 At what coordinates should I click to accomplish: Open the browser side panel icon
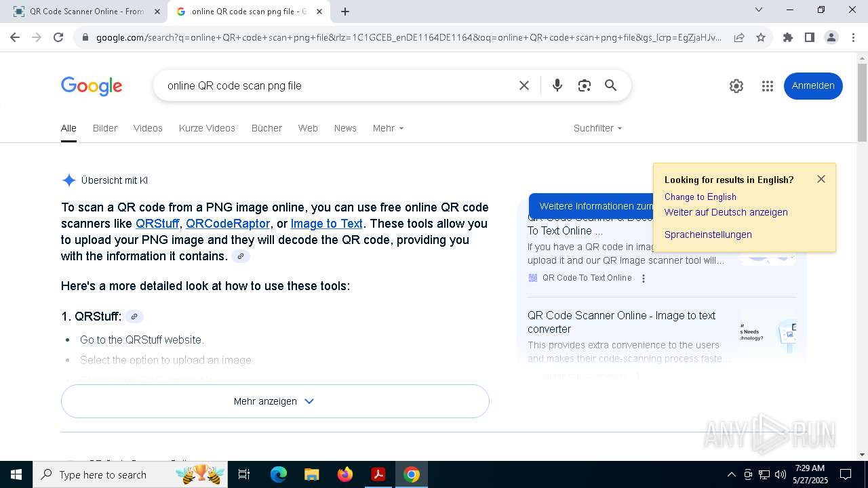pyautogui.click(x=810, y=37)
